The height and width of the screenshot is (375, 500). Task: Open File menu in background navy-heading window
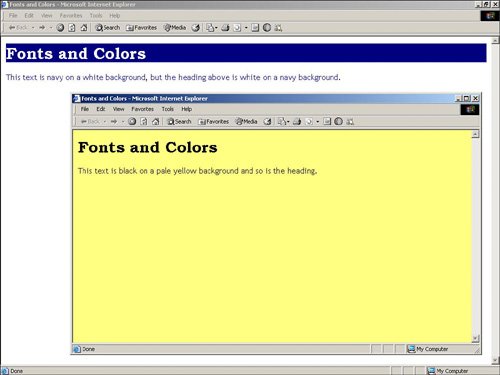coord(13,15)
